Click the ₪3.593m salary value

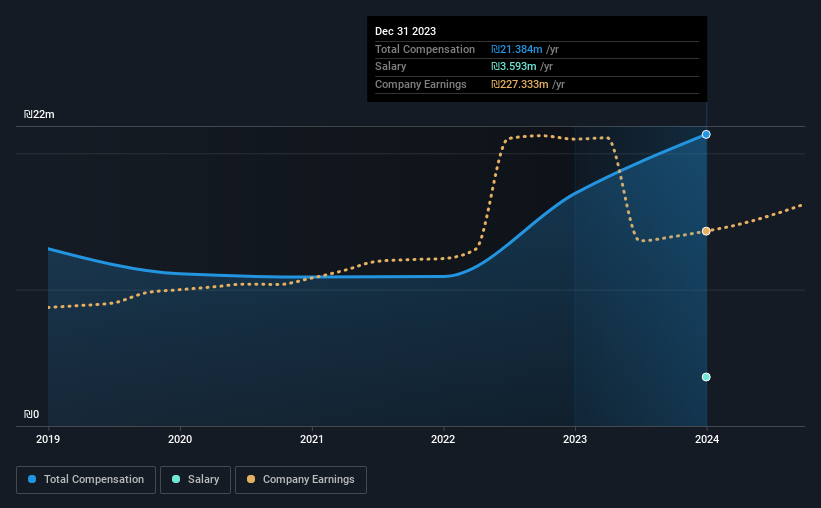[514, 67]
